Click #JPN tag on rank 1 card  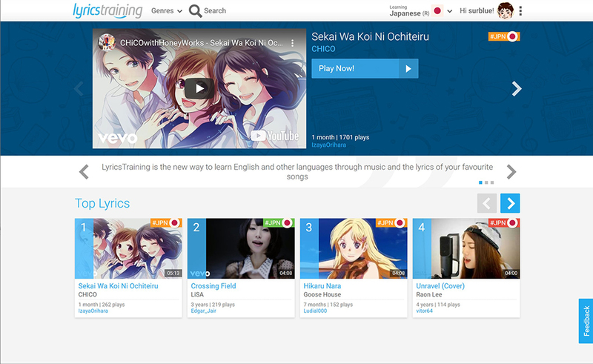coord(166,223)
